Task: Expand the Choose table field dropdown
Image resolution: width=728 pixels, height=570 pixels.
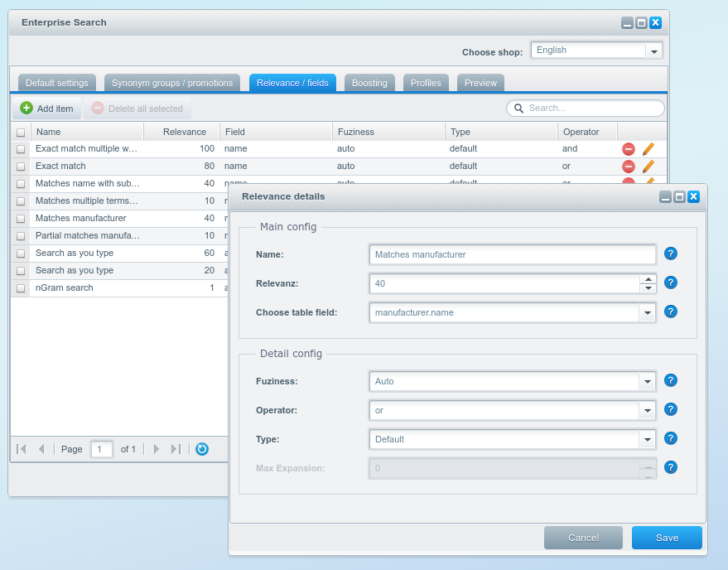Action: coord(647,313)
